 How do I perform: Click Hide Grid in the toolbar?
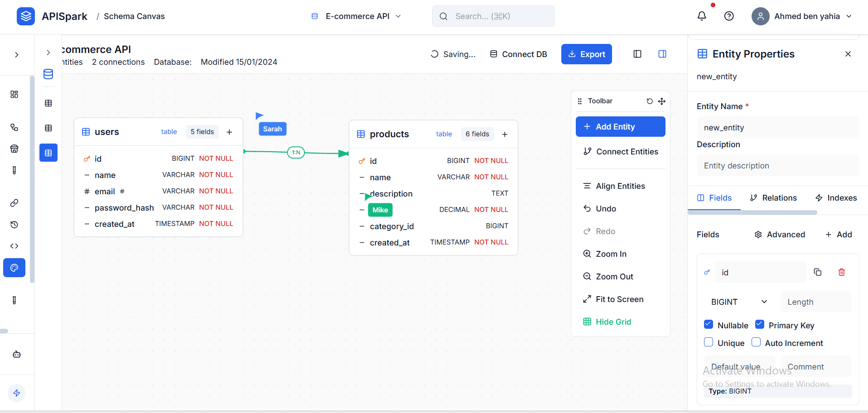[x=607, y=322]
